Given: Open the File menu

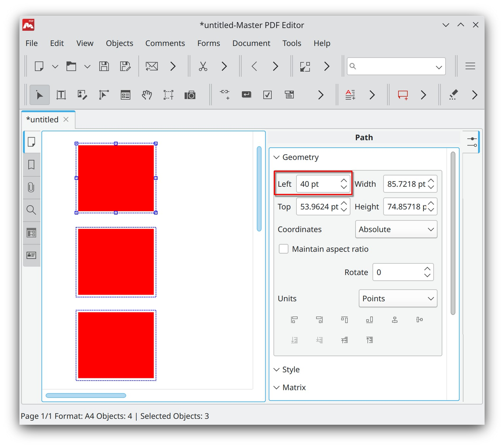Looking at the screenshot, I should [32, 43].
